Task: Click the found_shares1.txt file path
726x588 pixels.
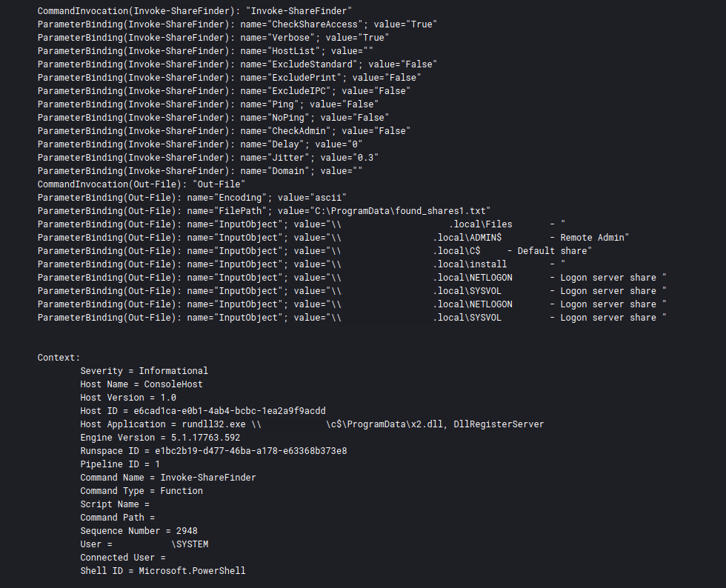Action: (x=399, y=211)
